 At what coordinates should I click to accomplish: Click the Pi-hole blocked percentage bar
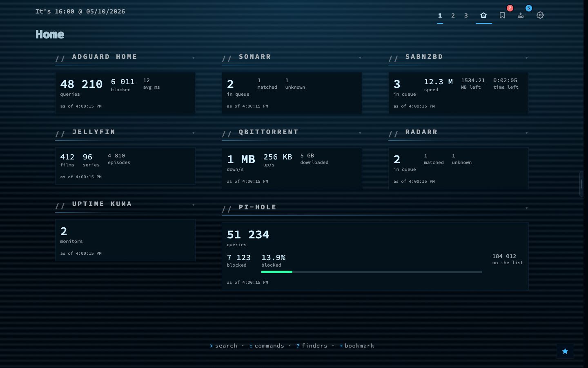click(372, 272)
